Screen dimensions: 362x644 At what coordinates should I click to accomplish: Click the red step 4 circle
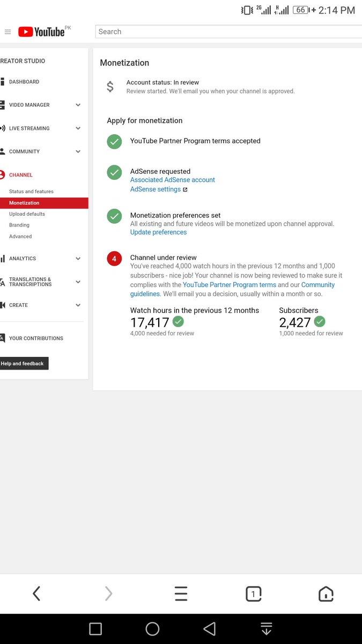[114, 259]
